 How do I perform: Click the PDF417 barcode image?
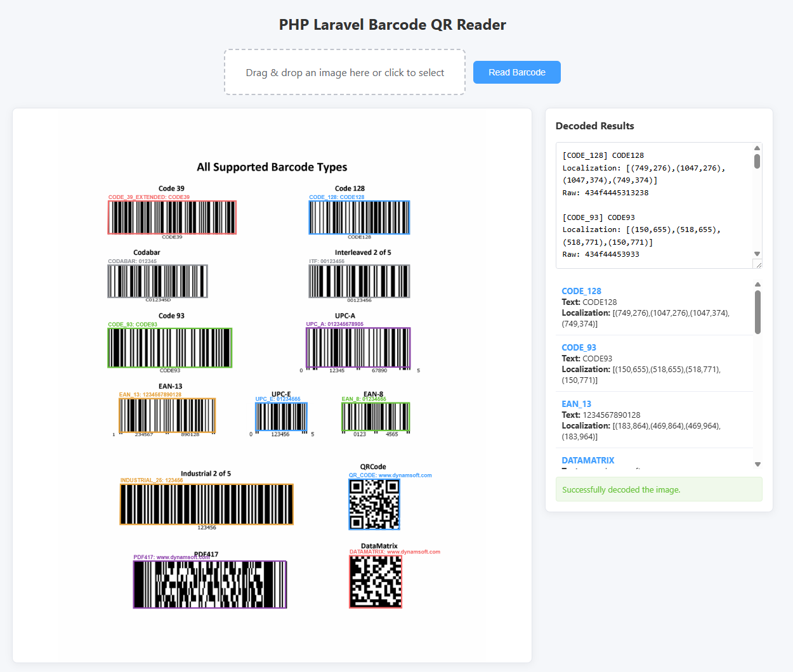(210, 585)
